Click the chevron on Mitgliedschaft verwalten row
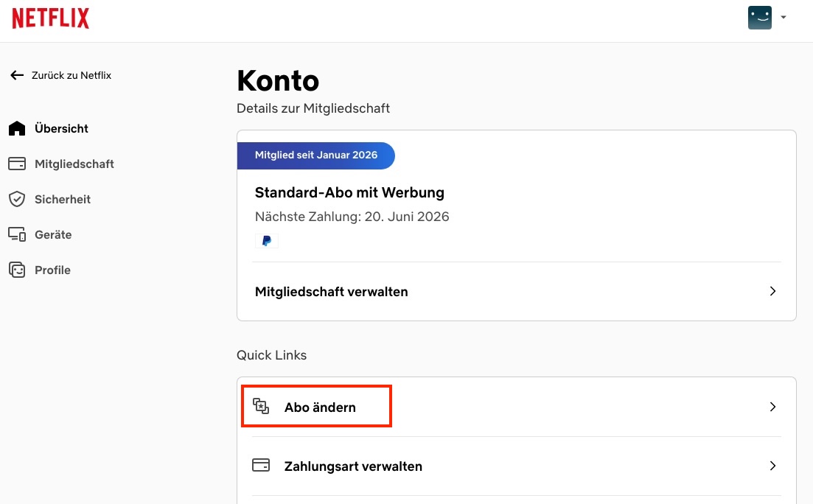Screen dimensions: 813x504 772,291
